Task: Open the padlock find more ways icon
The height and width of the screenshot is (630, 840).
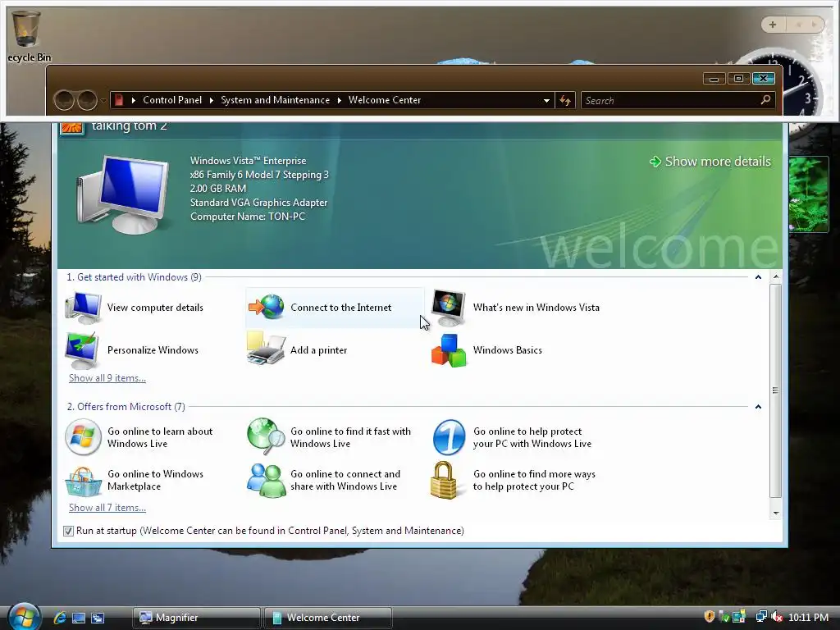Action: [x=444, y=480]
